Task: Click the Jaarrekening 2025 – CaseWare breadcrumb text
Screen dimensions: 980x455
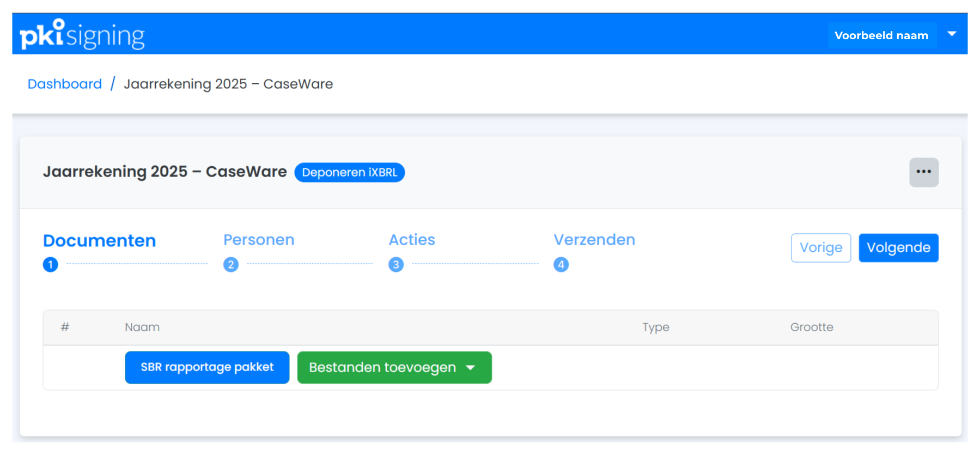Action: pos(228,84)
